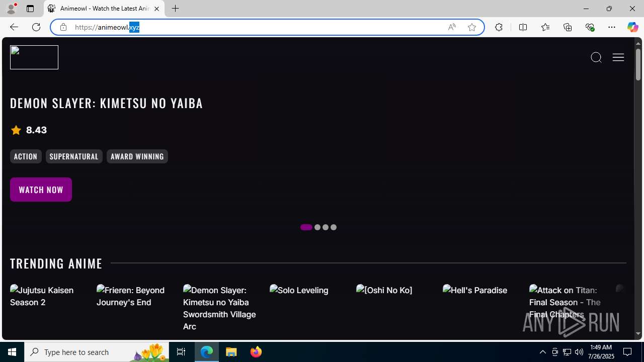Open Collections icon
644x362 pixels.
coord(568,27)
